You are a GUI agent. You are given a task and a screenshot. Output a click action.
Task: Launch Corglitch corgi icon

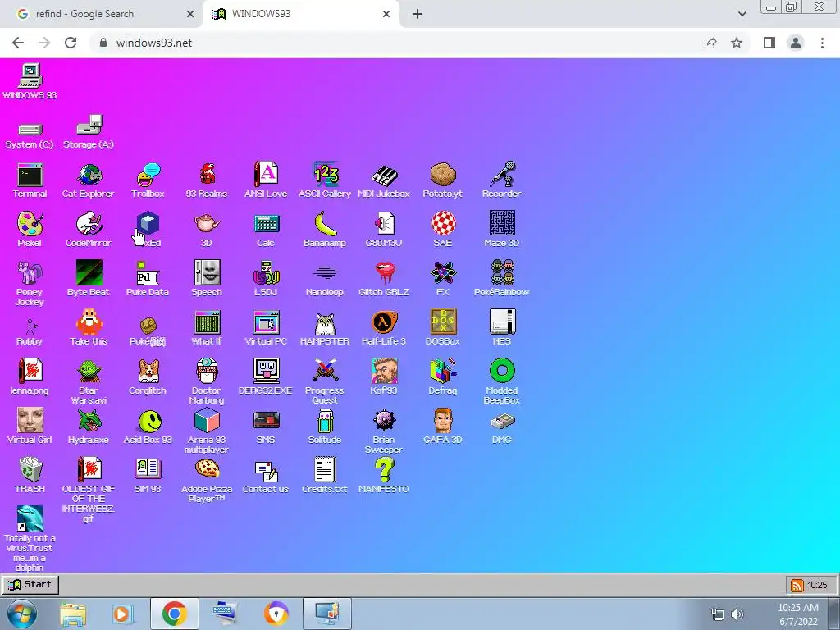148,377
